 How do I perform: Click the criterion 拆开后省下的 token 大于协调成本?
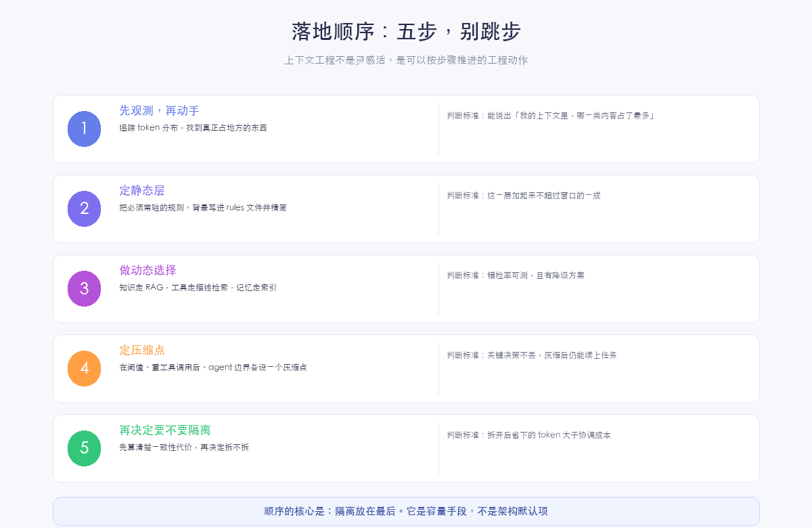tap(528, 435)
